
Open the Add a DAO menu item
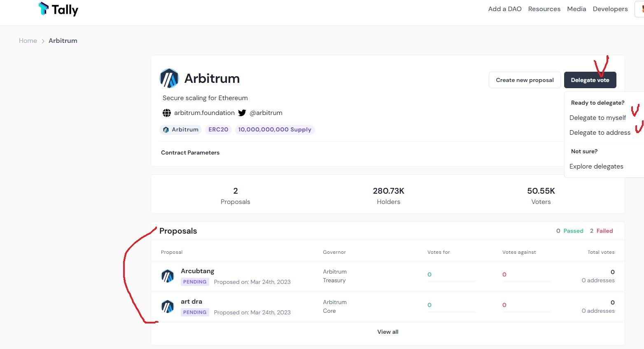tap(505, 9)
